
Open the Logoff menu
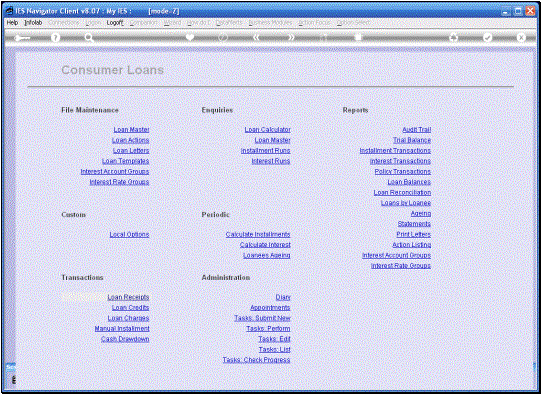[115, 22]
